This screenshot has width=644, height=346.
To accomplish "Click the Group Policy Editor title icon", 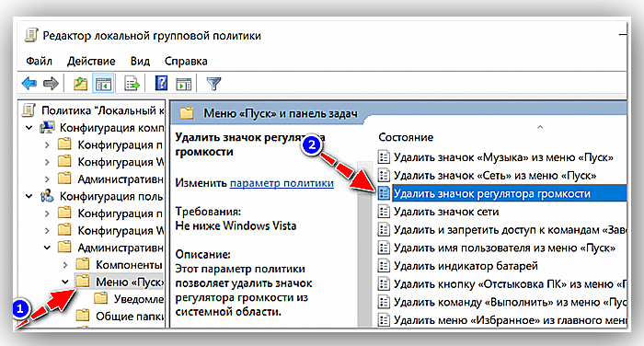I will [x=31, y=35].
